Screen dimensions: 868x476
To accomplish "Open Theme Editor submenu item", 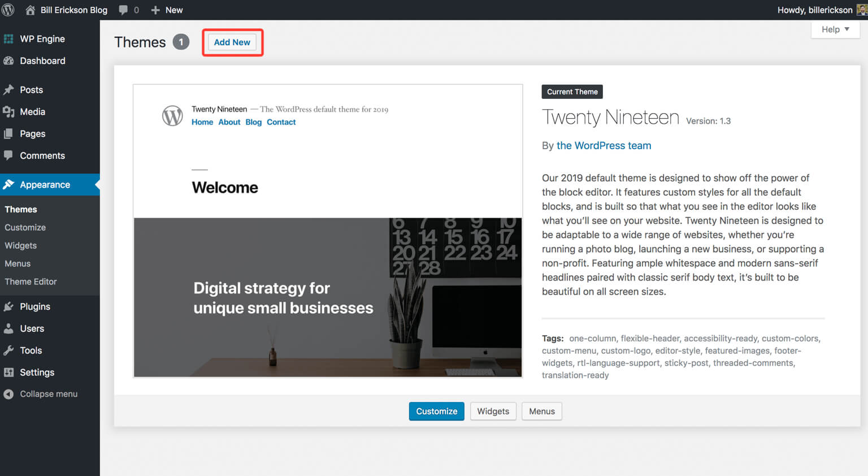I will (31, 282).
